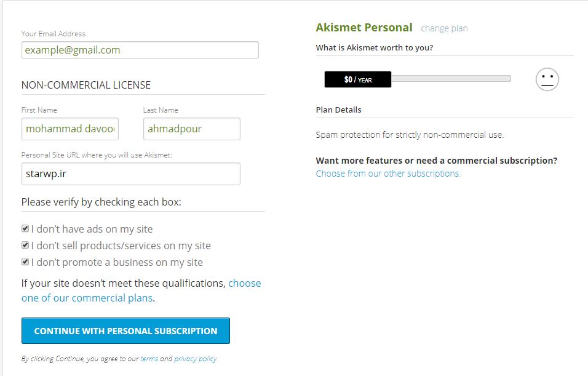Screen dimensions: 588x376
Task: Open the "terms" link
Action: coord(149,359)
